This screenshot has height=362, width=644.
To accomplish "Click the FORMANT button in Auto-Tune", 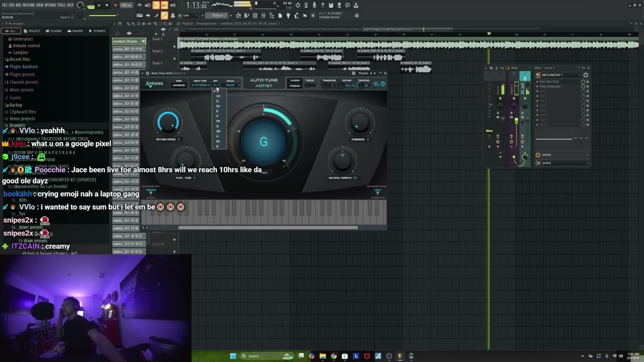I will [295, 86].
